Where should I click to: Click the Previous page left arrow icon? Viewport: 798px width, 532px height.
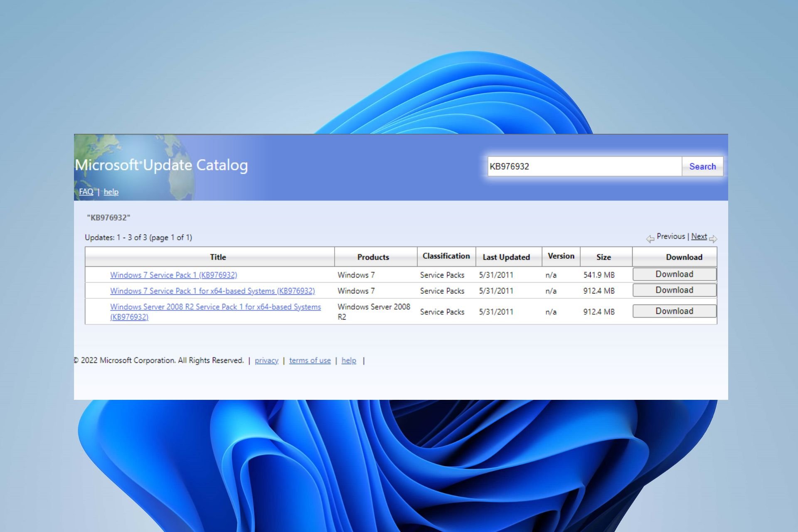coord(650,239)
